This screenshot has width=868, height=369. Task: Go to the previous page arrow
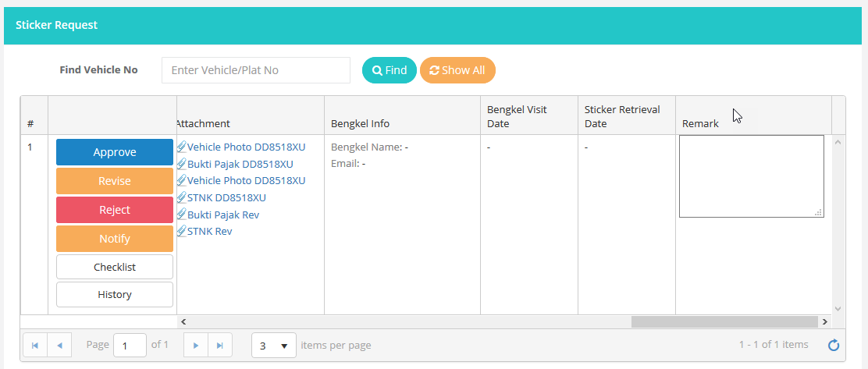point(60,345)
